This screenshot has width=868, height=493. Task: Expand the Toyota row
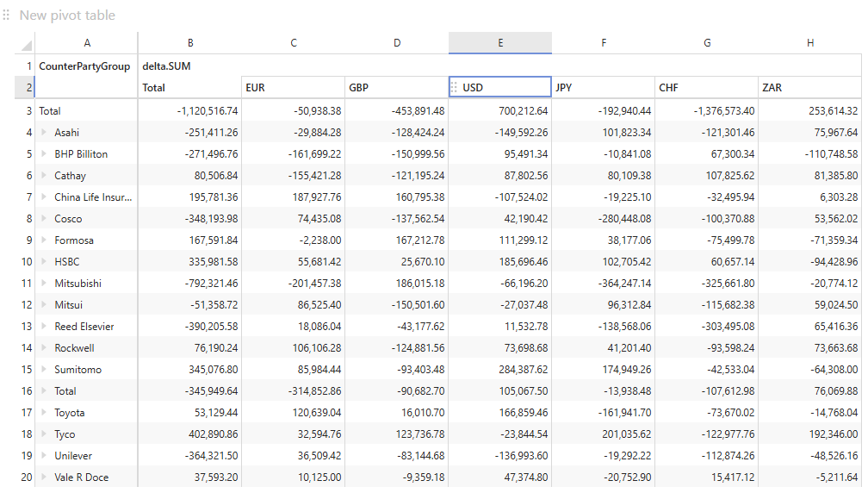coord(44,413)
